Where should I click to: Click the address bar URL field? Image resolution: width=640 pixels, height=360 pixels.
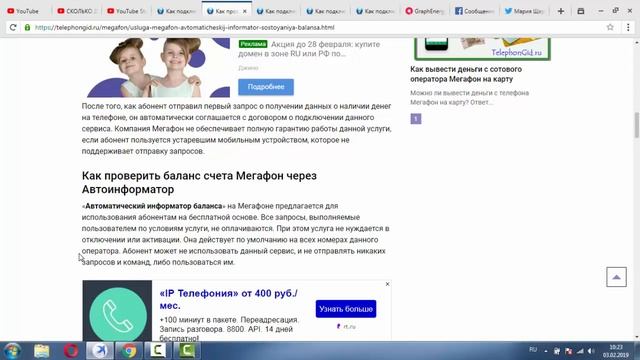click(x=318, y=27)
